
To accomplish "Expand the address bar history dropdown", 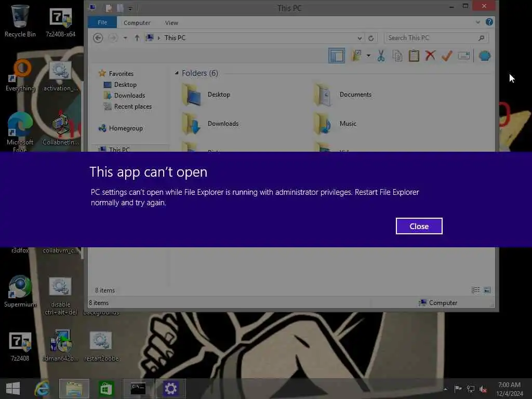I will point(360,38).
